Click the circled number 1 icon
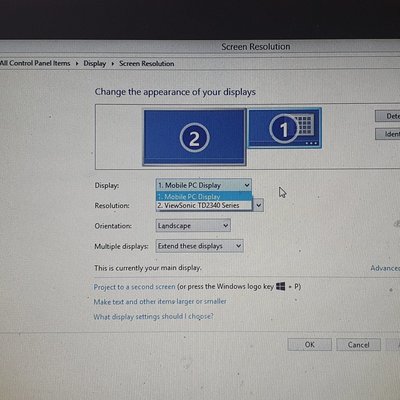Screen dimensions: 400x400 [283, 129]
